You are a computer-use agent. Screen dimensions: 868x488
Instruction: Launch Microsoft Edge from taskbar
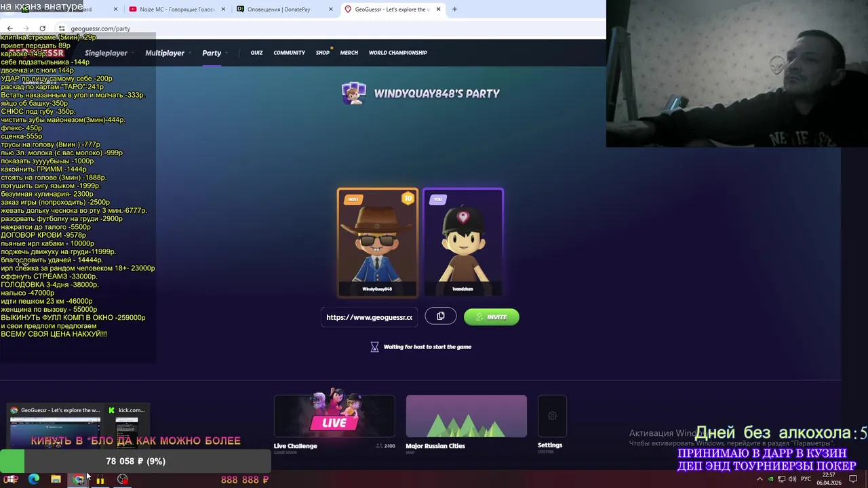pos(34,480)
